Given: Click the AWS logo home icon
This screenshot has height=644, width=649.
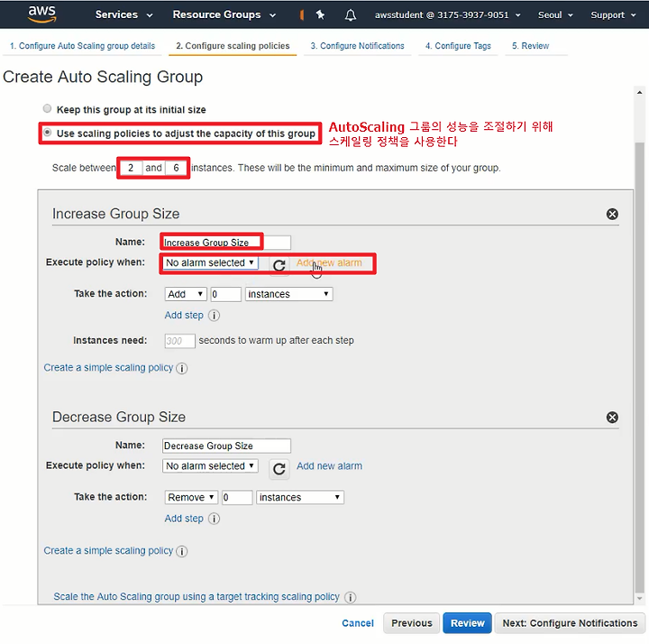Looking at the screenshot, I should 41,14.
